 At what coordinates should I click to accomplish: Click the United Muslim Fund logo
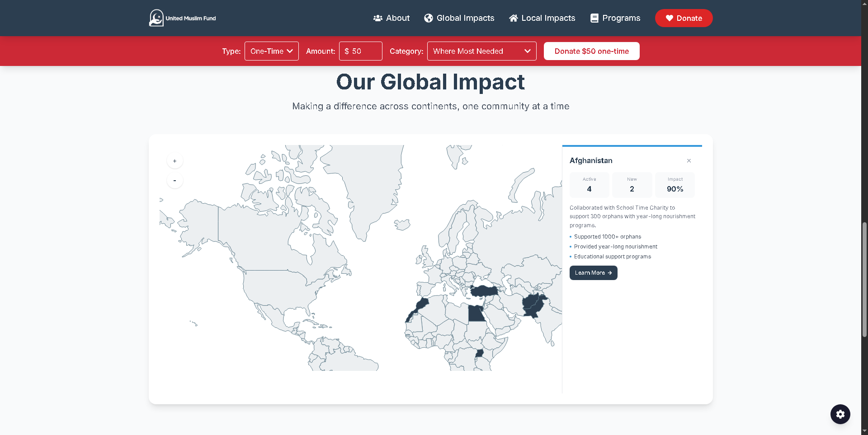pos(182,18)
